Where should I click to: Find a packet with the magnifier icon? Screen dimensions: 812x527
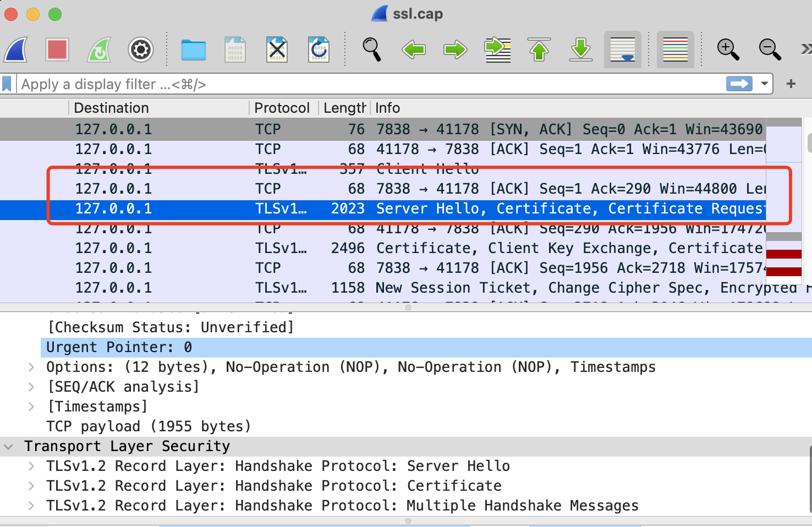372,50
